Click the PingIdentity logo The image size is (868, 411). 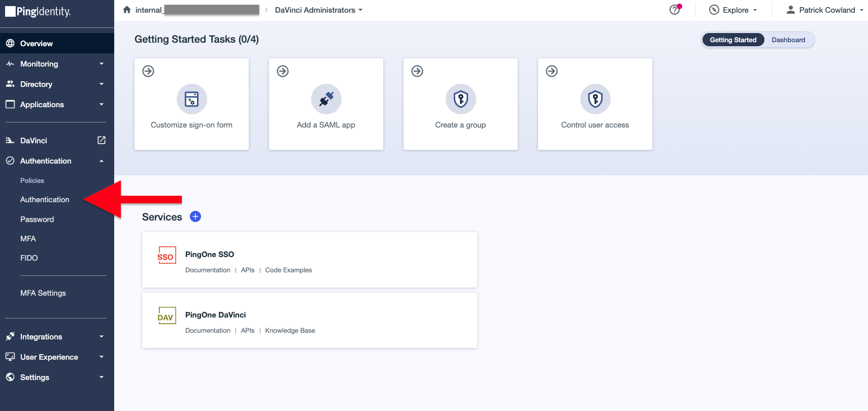point(38,11)
